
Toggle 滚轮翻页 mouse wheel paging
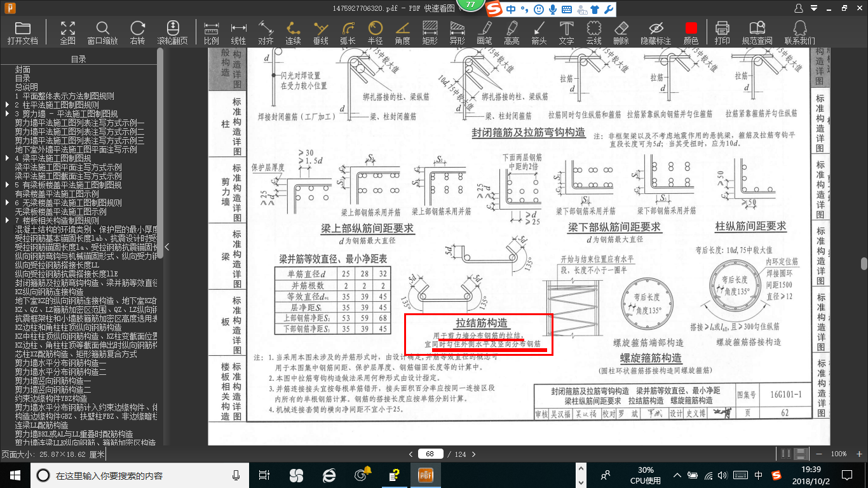click(x=173, y=32)
